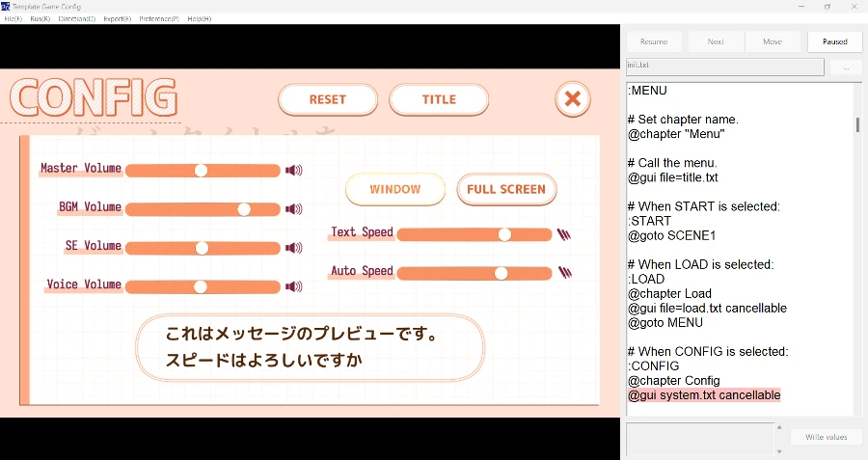The image size is (868, 460).
Task: Click the Text Speed icon
Action: coord(564,234)
